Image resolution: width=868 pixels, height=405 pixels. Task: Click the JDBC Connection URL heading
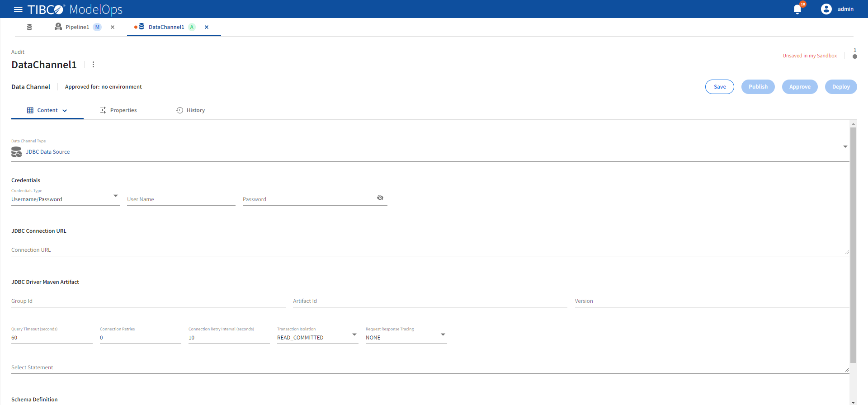pyautogui.click(x=39, y=231)
